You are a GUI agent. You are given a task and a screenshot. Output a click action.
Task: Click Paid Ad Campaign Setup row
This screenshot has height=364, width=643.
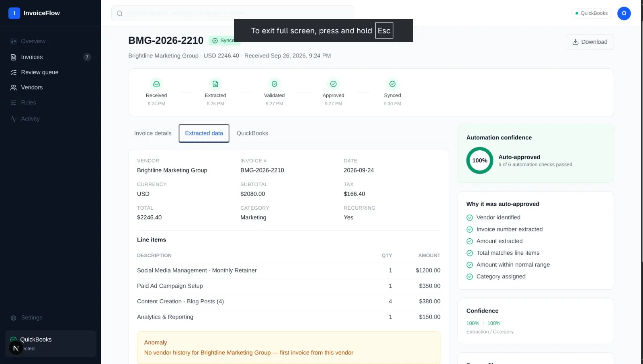tap(289, 286)
